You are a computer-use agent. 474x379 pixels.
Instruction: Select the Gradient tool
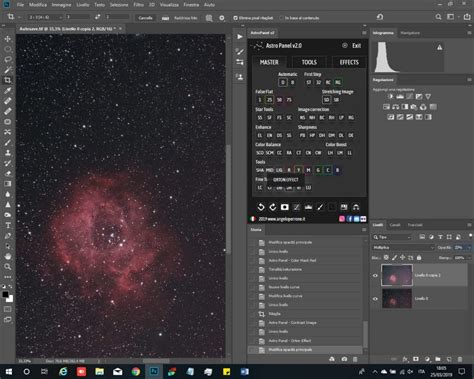(x=7, y=184)
